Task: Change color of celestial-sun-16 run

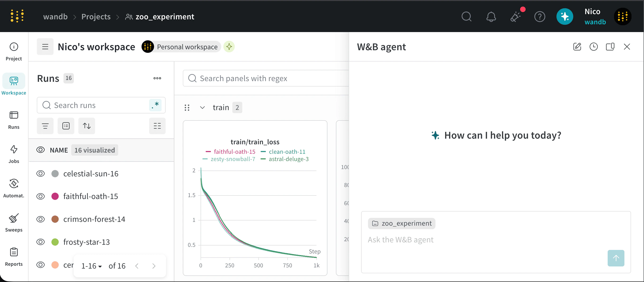Action: point(55,173)
